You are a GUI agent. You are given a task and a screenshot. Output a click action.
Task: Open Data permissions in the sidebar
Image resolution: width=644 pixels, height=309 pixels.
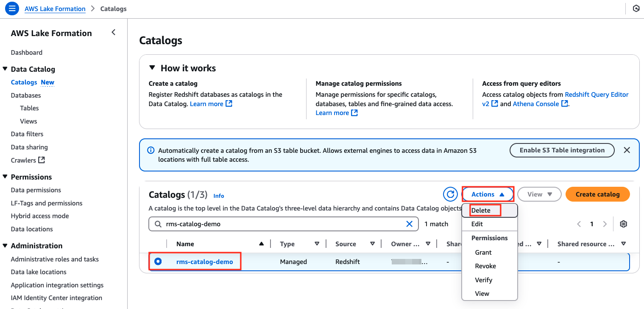point(36,190)
